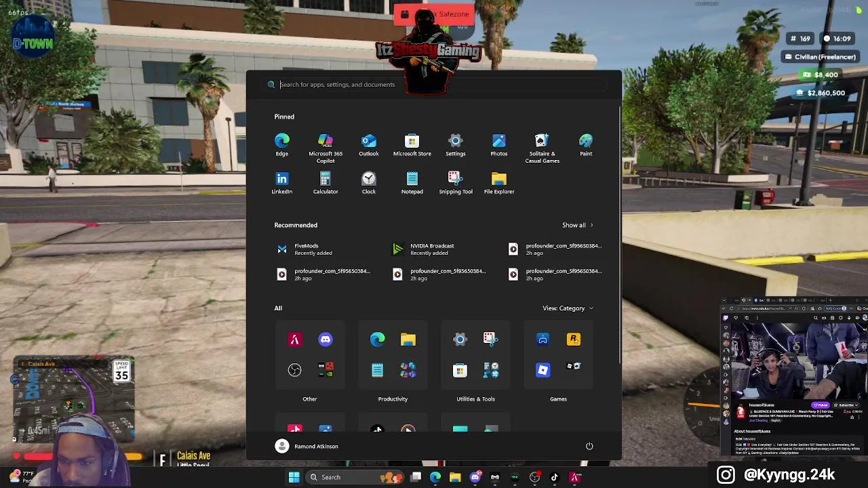Open the pinned Clock app

(368, 182)
